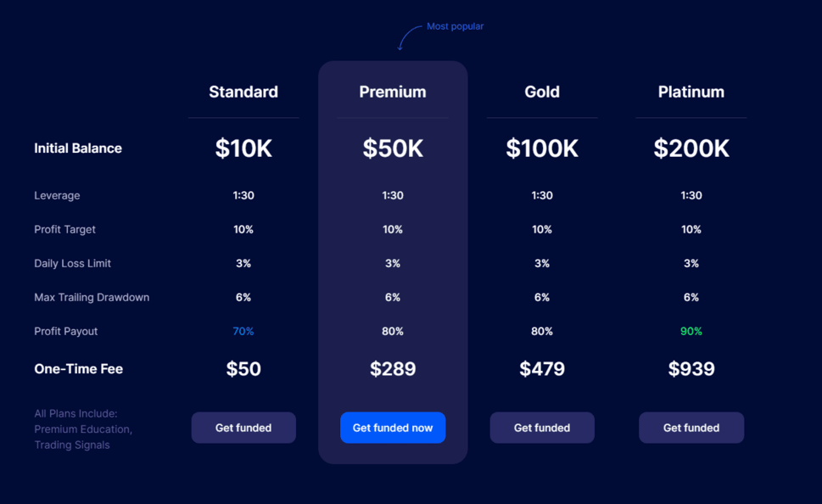The height and width of the screenshot is (504, 822).
Task: Click the $289 one-time fee
Action: point(393,369)
